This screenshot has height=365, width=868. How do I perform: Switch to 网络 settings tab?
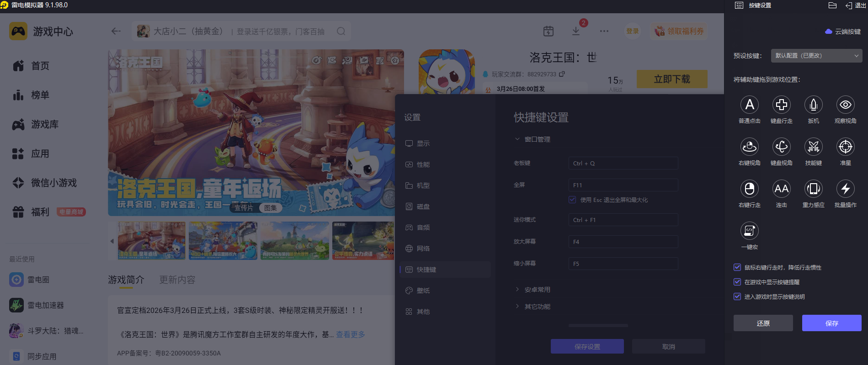[x=445, y=249]
